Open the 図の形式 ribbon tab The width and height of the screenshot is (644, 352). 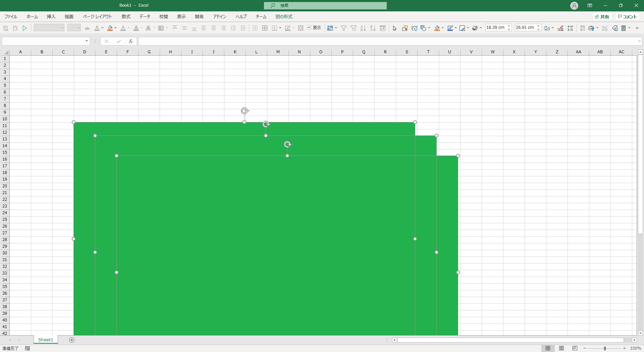284,16
